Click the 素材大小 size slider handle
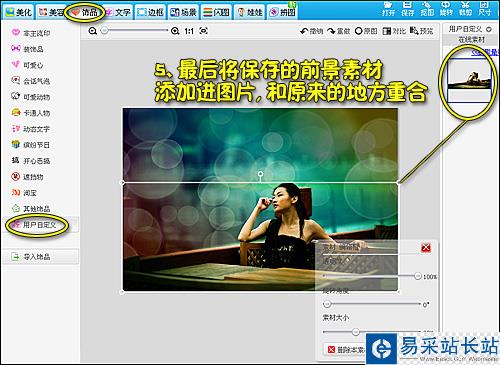Image resolution: width=500 pixels, height=365 pixels. (356, 332)
